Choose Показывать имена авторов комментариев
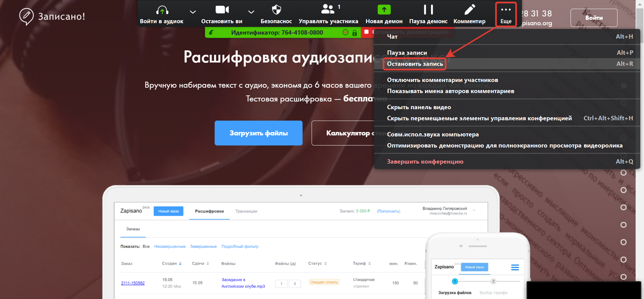 point(507,91)
